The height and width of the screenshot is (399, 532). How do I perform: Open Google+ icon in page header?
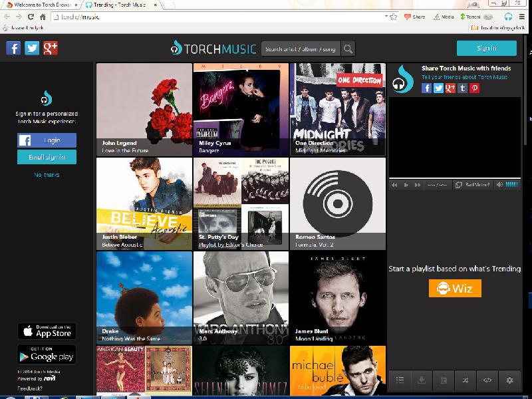pyautogui.click(x=51, y=48)
